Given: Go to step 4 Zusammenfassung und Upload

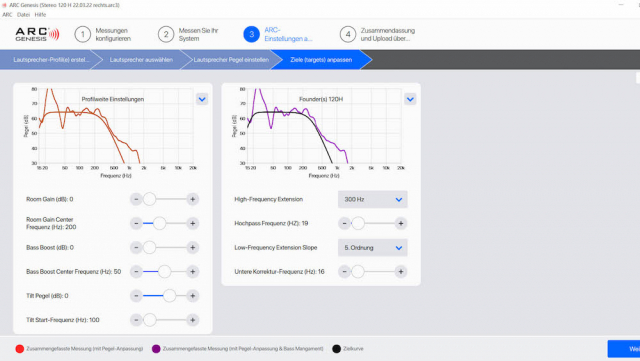Looking at the screenshot, I should click(378, 35).
